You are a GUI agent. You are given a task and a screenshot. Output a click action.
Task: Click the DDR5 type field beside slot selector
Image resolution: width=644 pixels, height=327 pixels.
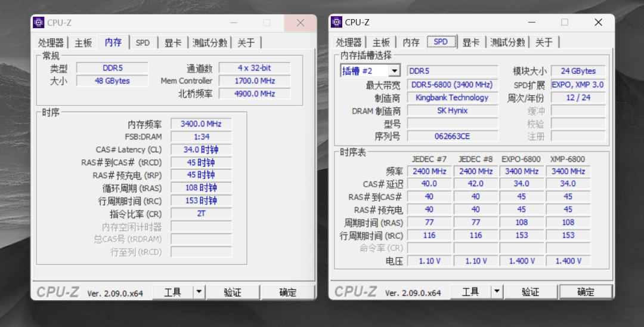[x=452, y=71]
